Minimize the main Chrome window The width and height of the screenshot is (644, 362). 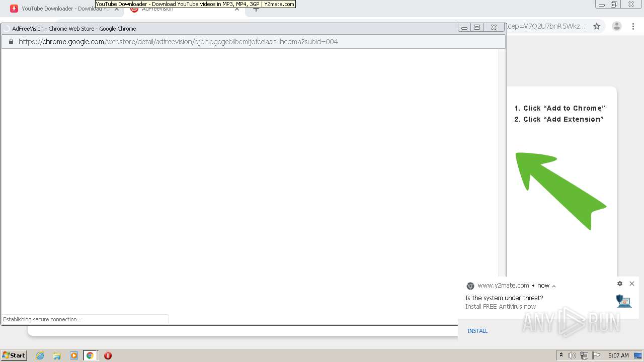[601, 4]
